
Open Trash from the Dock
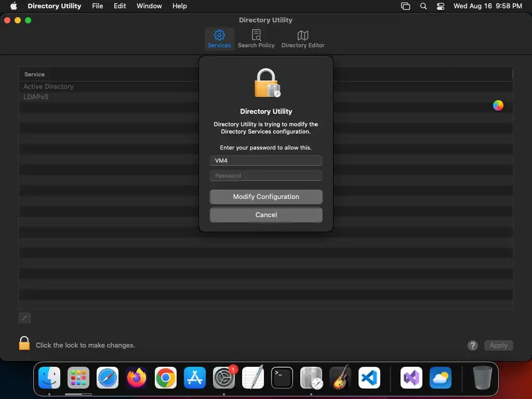(x=482, y=378)
